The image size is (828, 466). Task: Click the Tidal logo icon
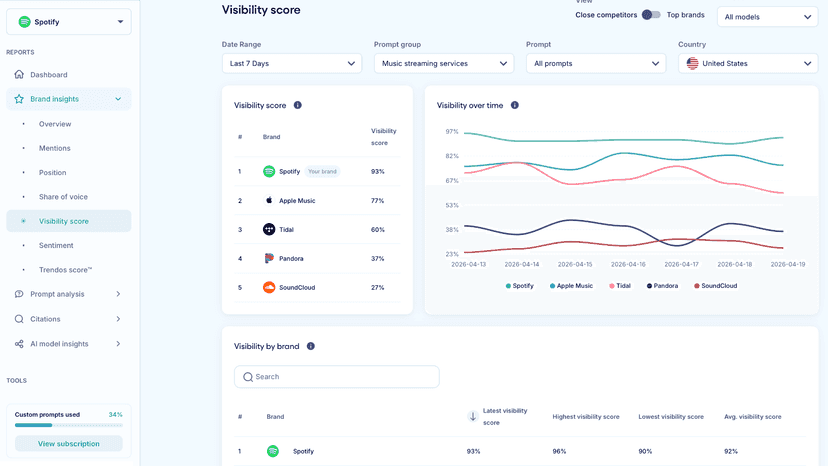(x=269, y=229)
